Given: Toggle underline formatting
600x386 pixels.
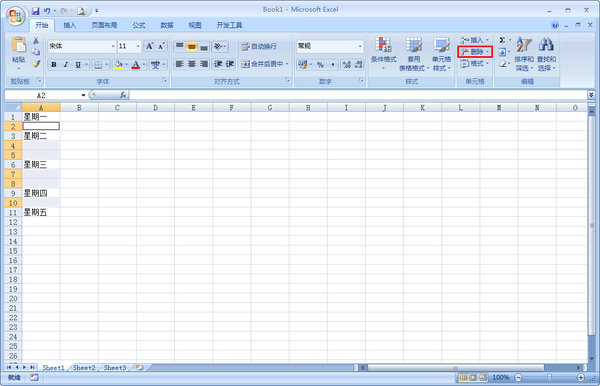Looking at the screenshot, I should coord(78,65).
